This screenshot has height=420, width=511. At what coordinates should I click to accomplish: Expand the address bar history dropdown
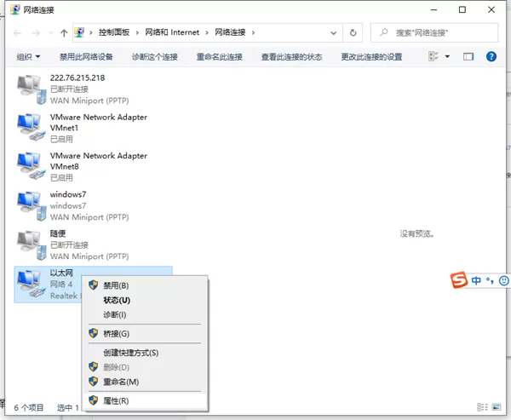pos(333,32)
